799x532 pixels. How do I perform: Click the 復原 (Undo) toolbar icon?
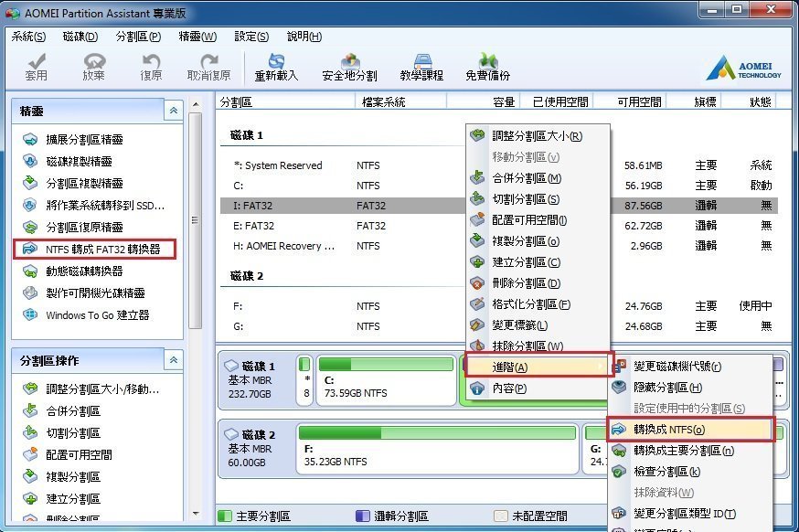click(x=151, y=67)
